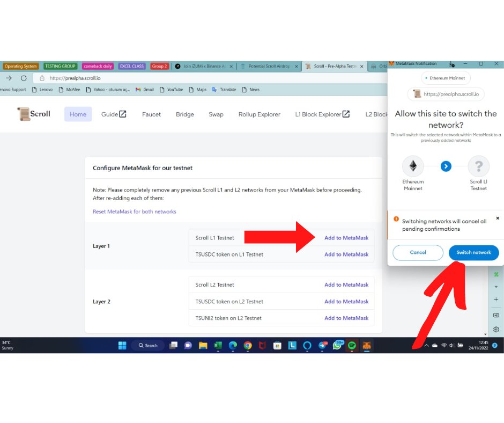Click the orange warning icon in MetaMask

pyautogui.click(x=396, y=219)
